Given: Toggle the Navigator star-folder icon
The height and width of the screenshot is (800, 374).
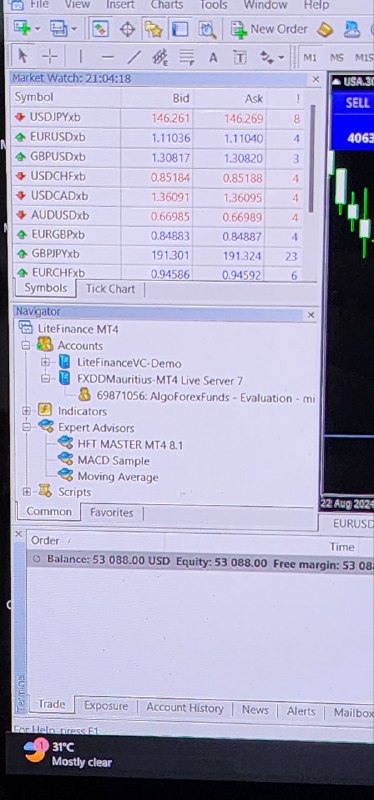Looking at the screenshot, I should tap(153, 29).
